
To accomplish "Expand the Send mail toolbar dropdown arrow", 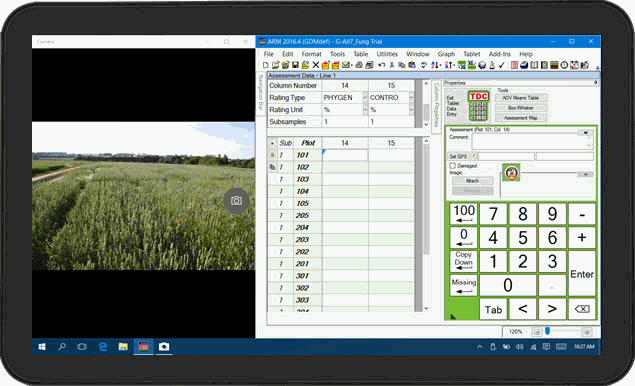I will (x=352, y=65).
